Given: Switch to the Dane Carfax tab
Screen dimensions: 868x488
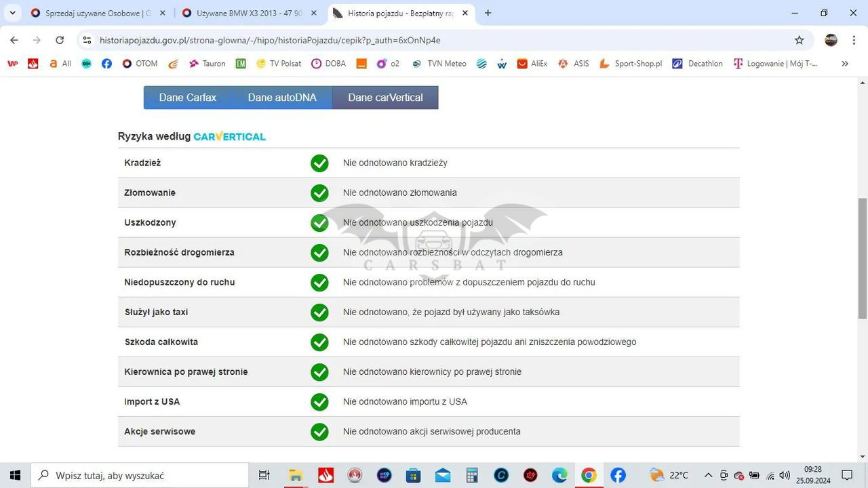Looking at the screenshot, I should pyautogui.click(x=188, y=98).
